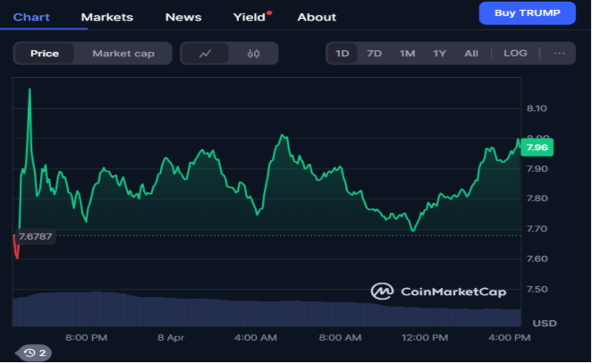Click the history events badge icon
Screen dimensions: 593x364
(36, 352)
